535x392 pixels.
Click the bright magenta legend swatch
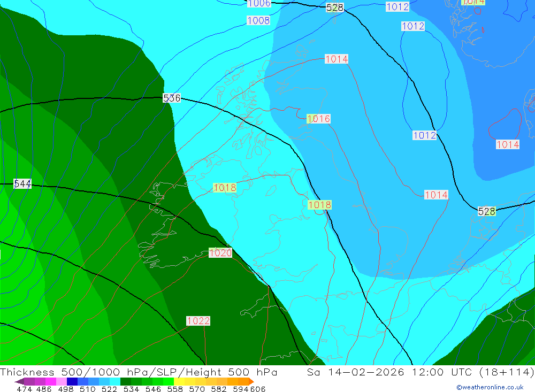coord(50,381)
